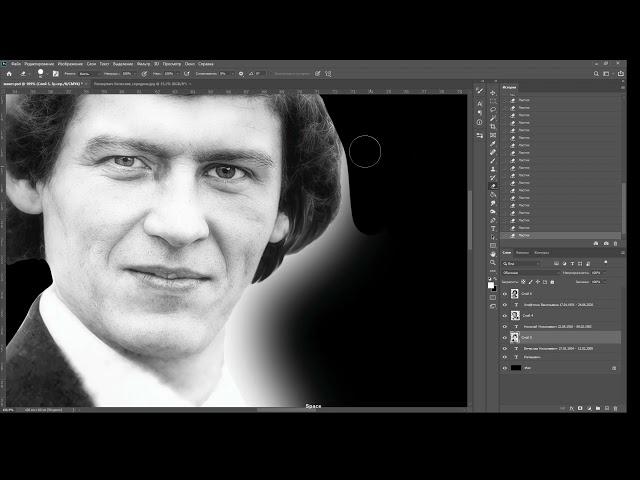Open the Изображение menu

[x=70, y=64]
